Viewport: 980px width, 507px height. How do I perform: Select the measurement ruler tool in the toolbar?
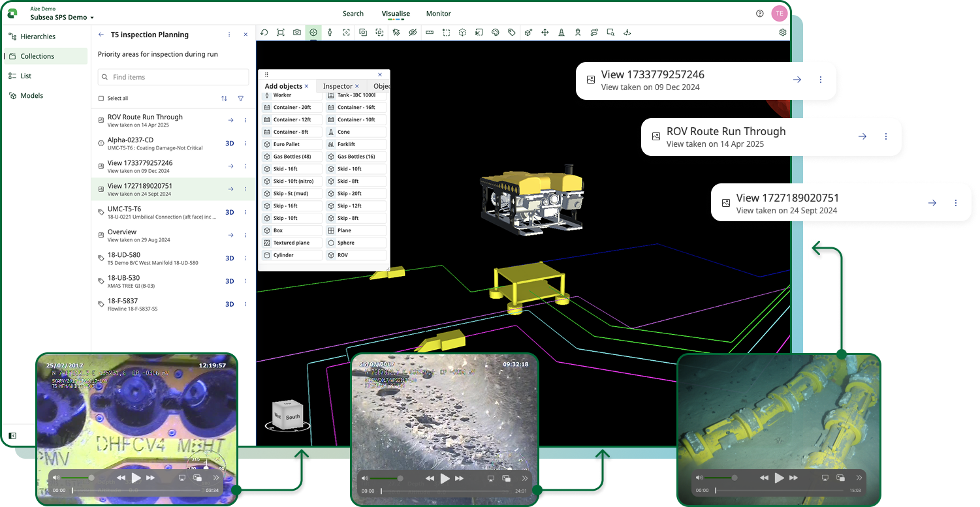click(x=429, y=31)
